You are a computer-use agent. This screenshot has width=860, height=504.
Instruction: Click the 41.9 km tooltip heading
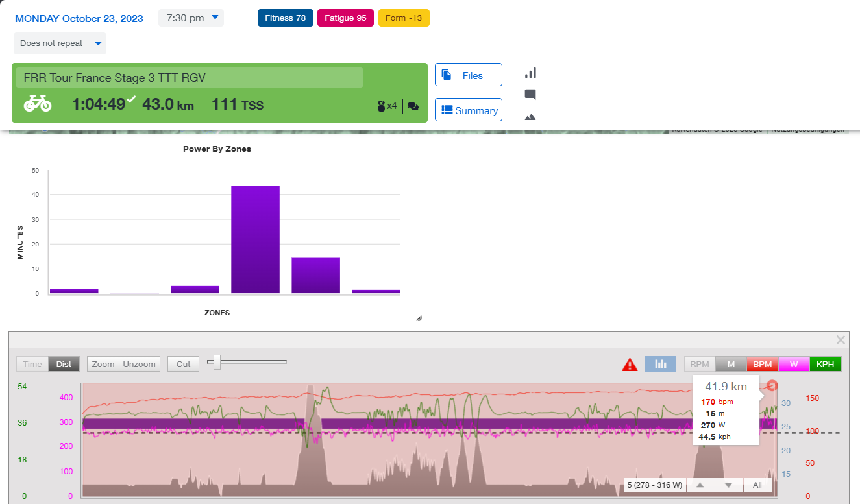(726, 387)
